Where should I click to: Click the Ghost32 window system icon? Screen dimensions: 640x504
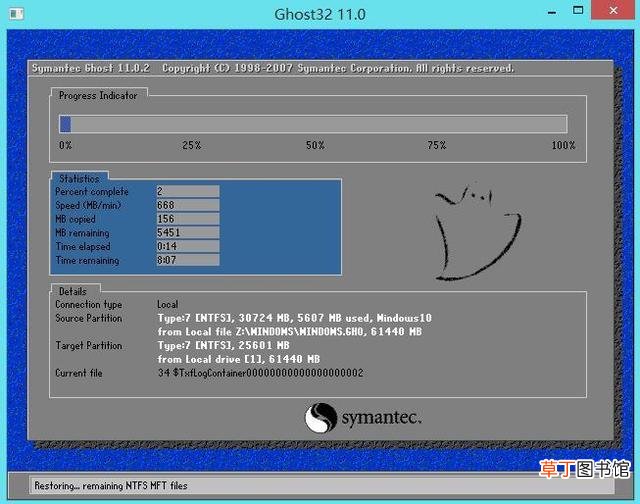coord(16,14)
